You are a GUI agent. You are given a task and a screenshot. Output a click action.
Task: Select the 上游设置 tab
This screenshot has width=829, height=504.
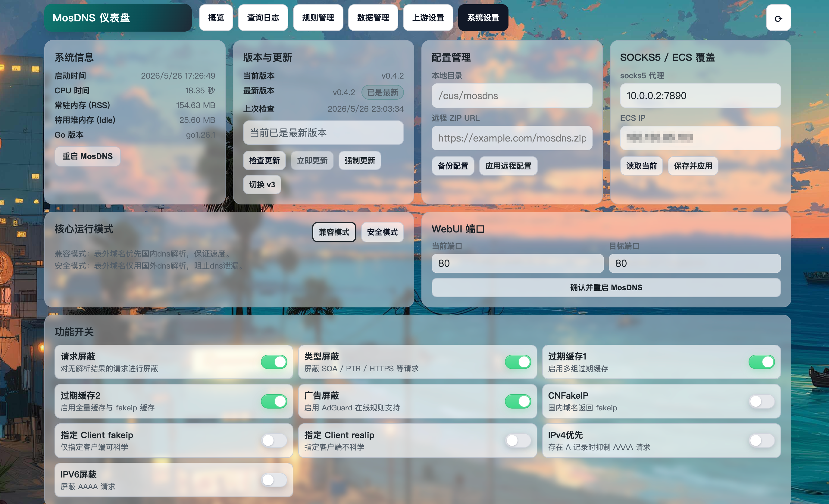pos(428,18)
